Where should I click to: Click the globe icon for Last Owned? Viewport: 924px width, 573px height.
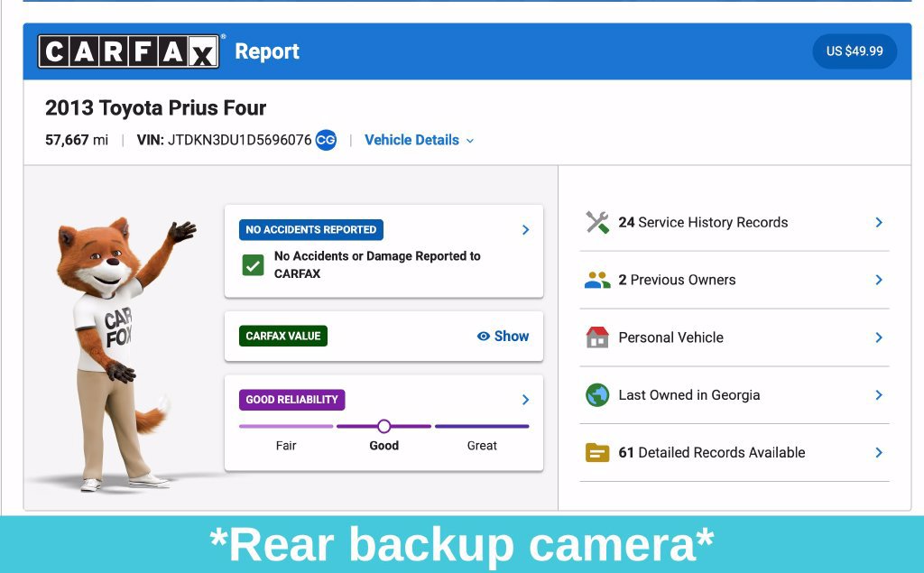597,395
